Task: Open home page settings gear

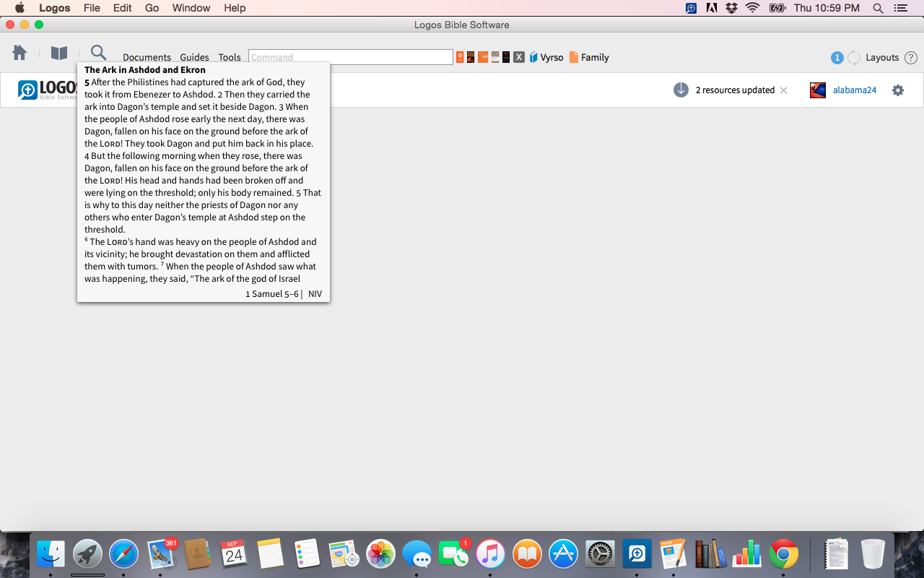Action: tap(898, 90)
